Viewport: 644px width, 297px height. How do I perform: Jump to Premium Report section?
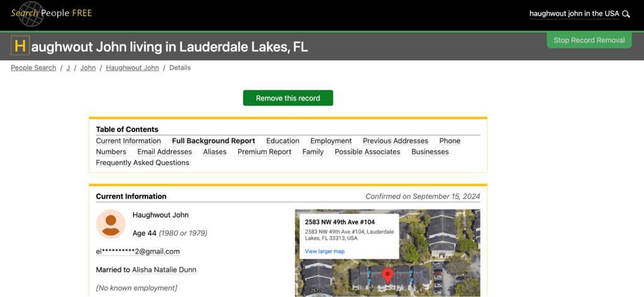pos(265,152)
